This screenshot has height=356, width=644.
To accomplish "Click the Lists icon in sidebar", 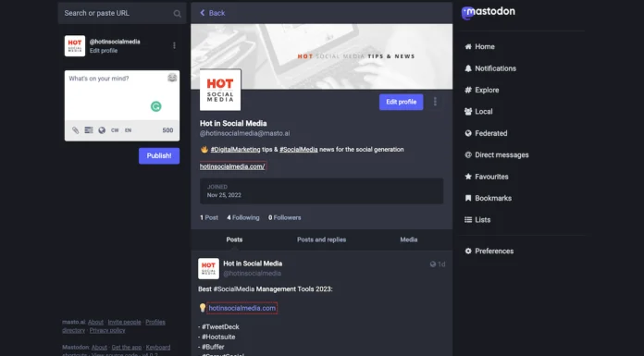I will point(468,220).
